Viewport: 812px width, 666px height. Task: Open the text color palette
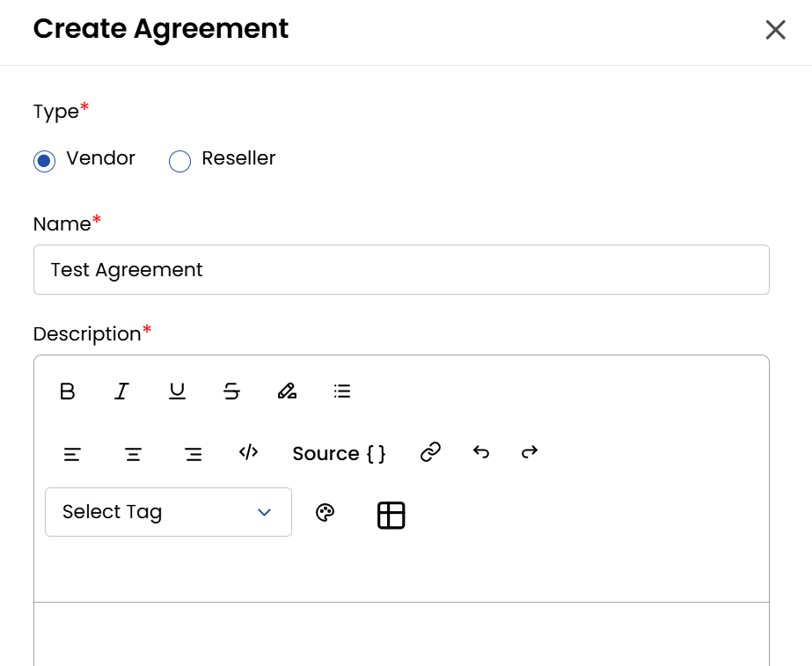point(326,513)
